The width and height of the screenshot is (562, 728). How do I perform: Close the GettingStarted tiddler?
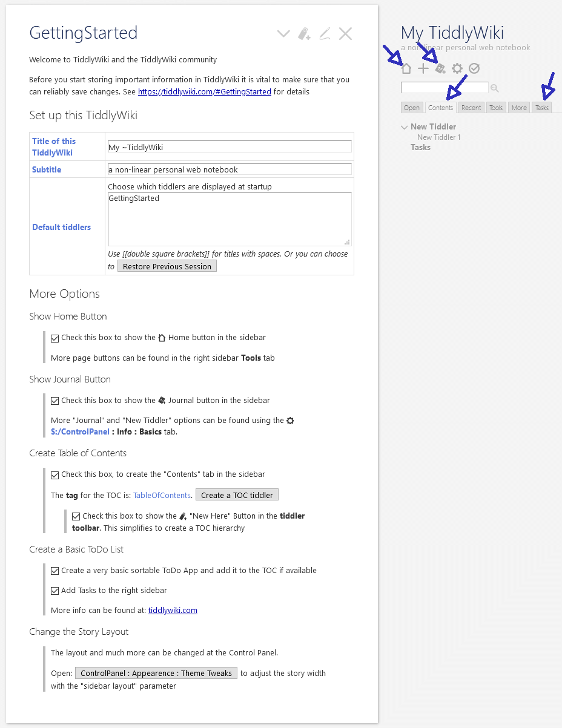(x=345, y=34)
